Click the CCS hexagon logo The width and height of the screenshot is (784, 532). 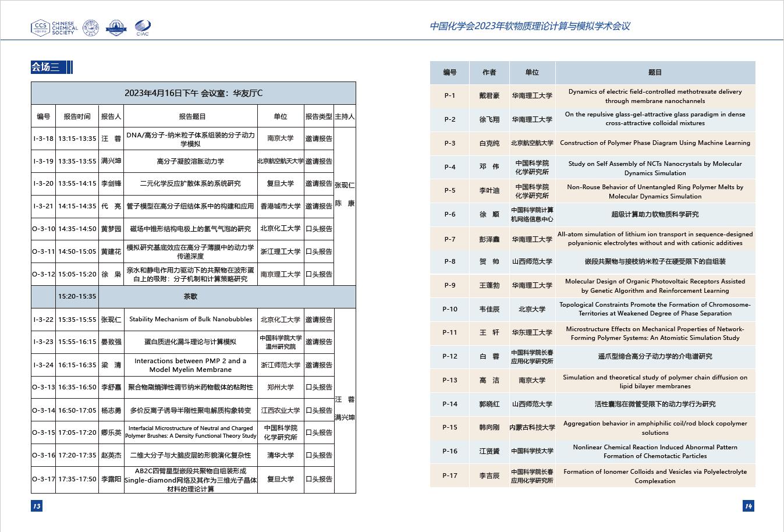pos(40,27)
